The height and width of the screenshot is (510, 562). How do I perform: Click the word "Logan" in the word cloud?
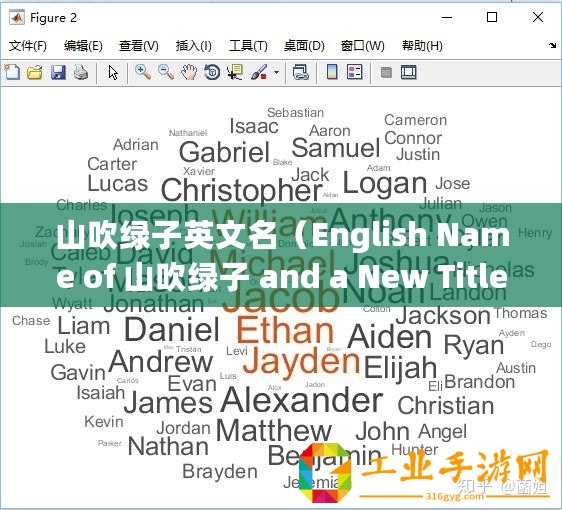click(385, 184)
